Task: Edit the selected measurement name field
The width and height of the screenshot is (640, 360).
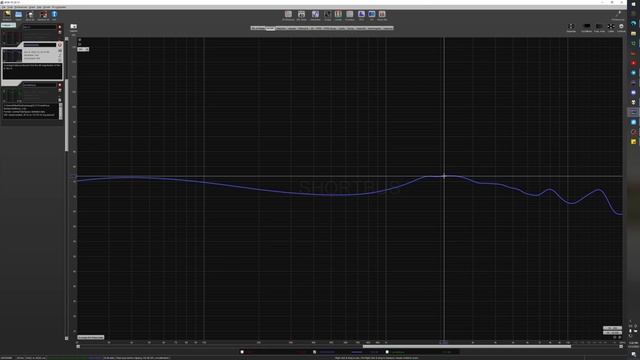Action: [40, 45]
